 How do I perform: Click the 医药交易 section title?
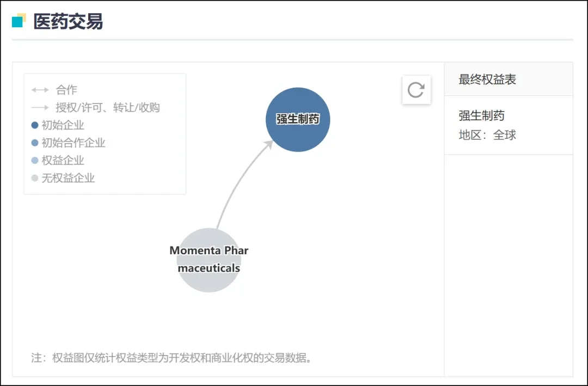tap(68, 21)
